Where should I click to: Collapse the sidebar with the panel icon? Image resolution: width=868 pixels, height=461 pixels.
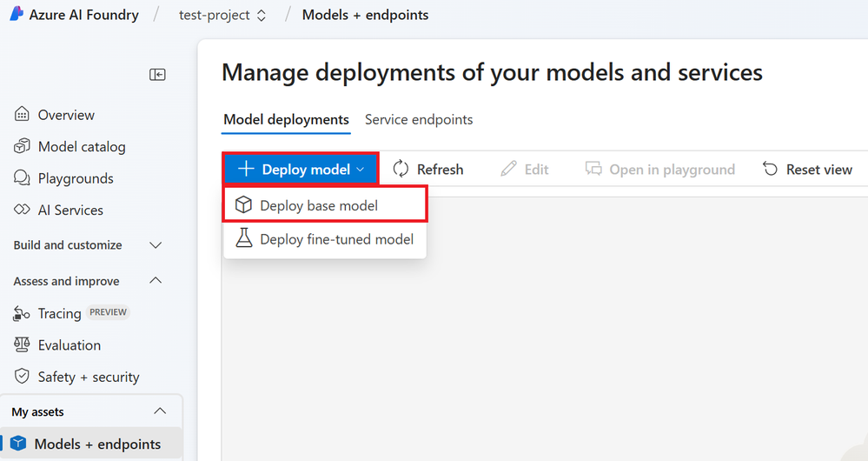click(157, 75)
